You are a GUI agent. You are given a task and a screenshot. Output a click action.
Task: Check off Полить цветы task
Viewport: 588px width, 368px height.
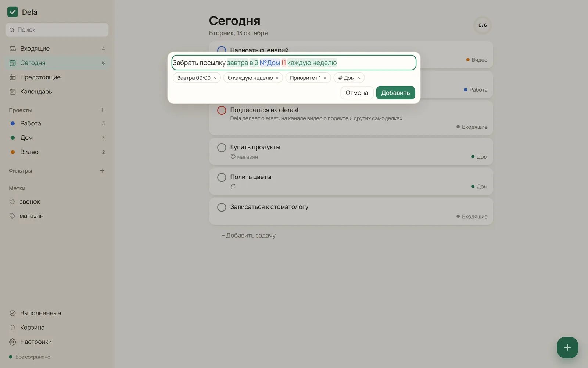click(x=222, y=177)
